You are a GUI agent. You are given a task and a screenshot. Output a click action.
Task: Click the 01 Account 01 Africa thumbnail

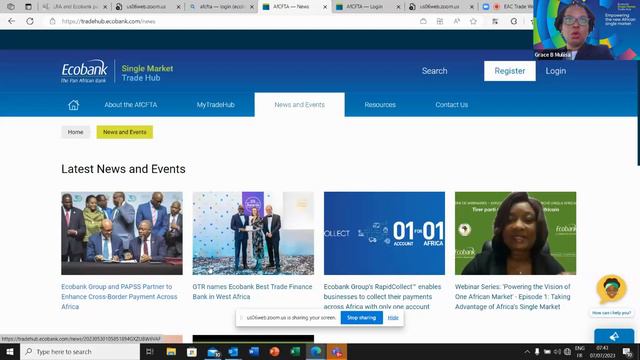[x=384, y=233]
